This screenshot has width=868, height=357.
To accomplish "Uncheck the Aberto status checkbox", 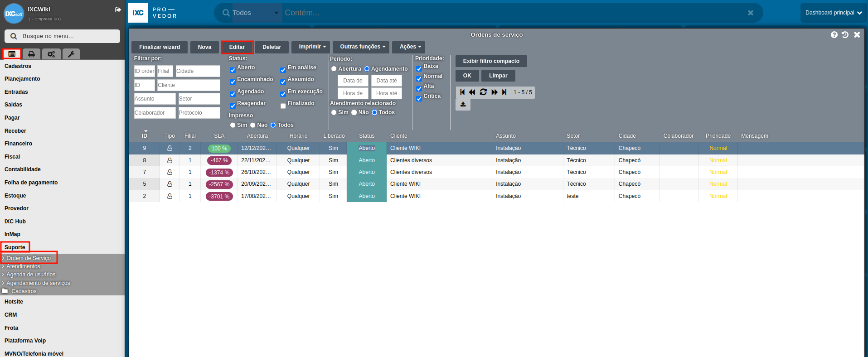I will tap(233, 70).
